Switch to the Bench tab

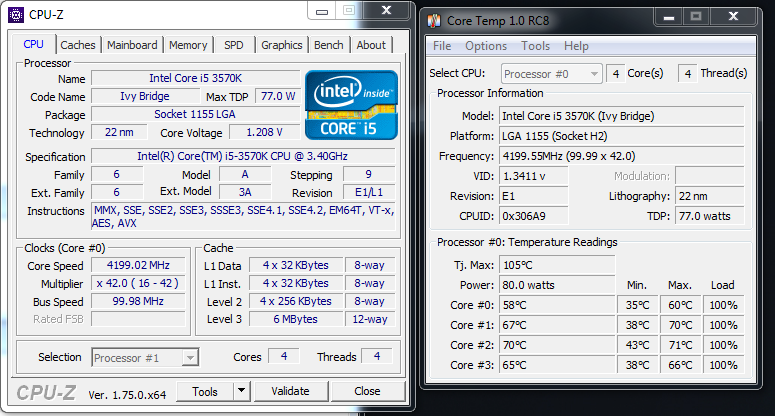click(329, 45)
